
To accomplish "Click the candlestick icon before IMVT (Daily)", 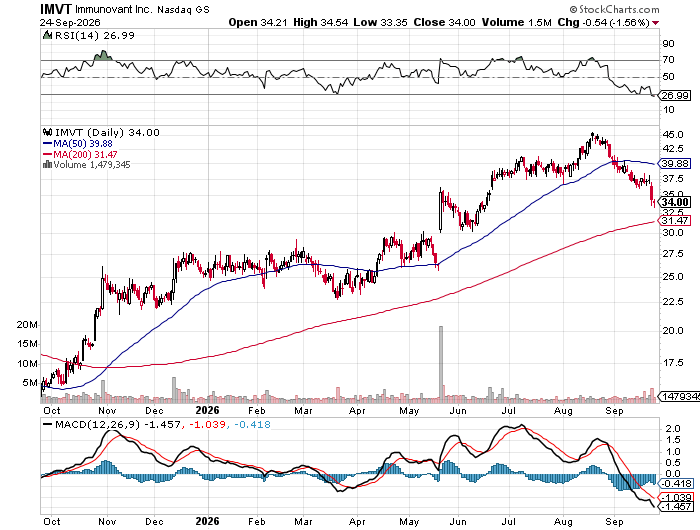I will (x=47, y=132).
